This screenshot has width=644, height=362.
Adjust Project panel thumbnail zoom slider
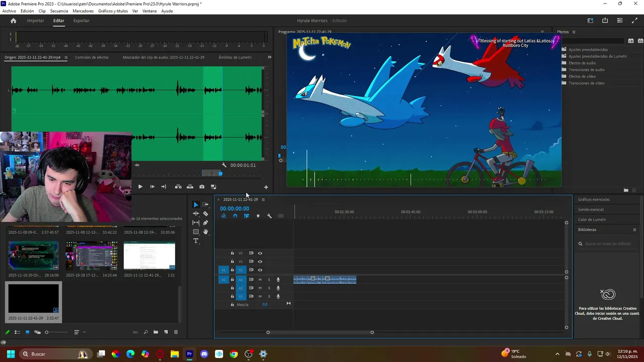coord(56,332)
